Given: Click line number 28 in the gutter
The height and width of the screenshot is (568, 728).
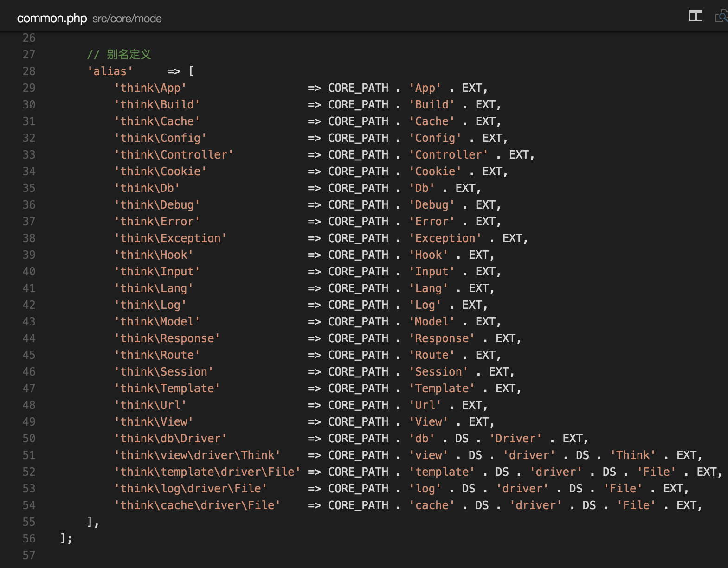Looking at the screenshot, I should point(29,71).
